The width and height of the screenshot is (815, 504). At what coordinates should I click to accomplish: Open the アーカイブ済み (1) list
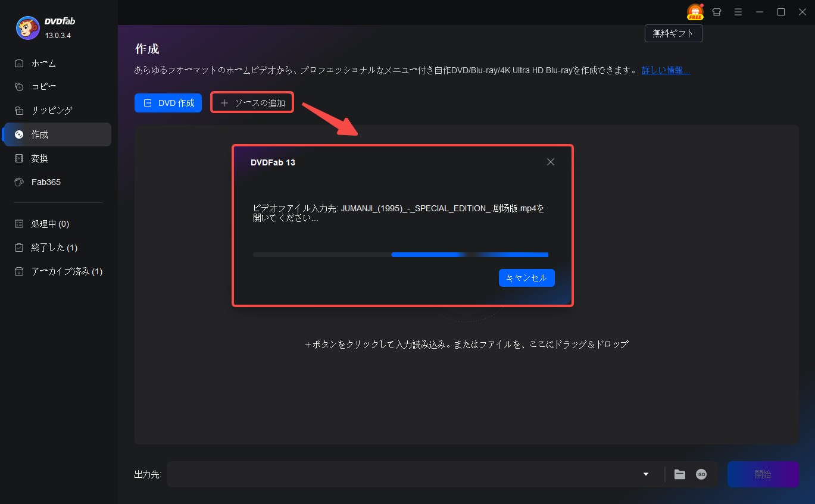coord(57,271)
